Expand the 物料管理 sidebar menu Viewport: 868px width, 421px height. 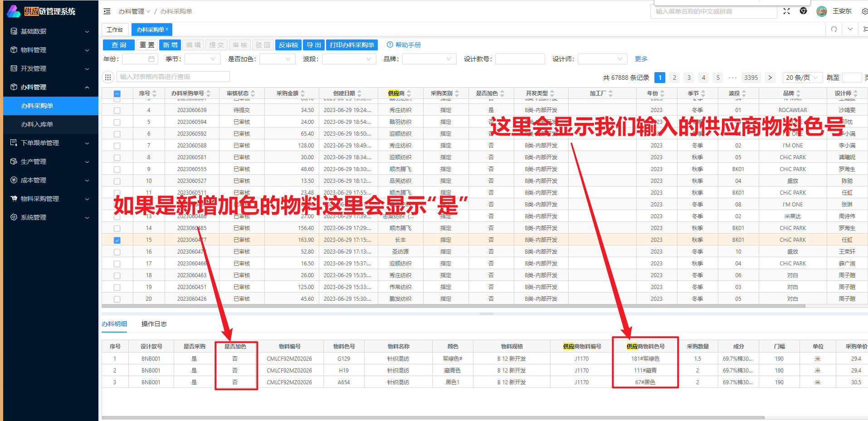(50, 50)
